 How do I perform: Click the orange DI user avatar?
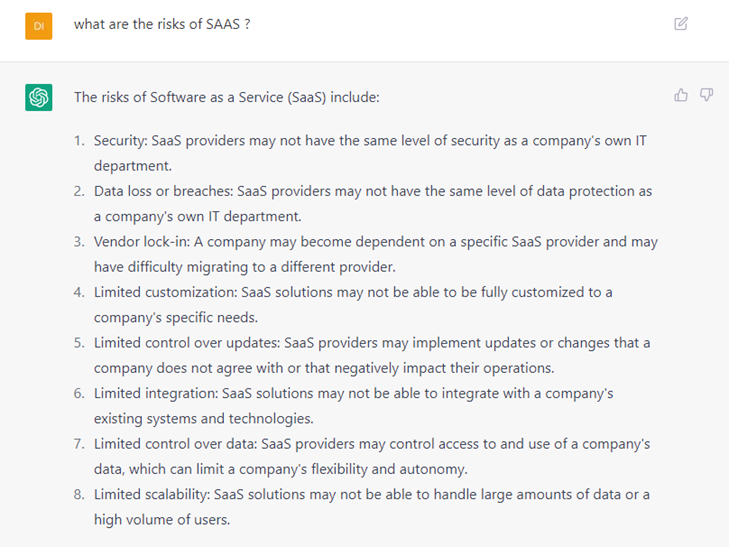coord(39,25)
